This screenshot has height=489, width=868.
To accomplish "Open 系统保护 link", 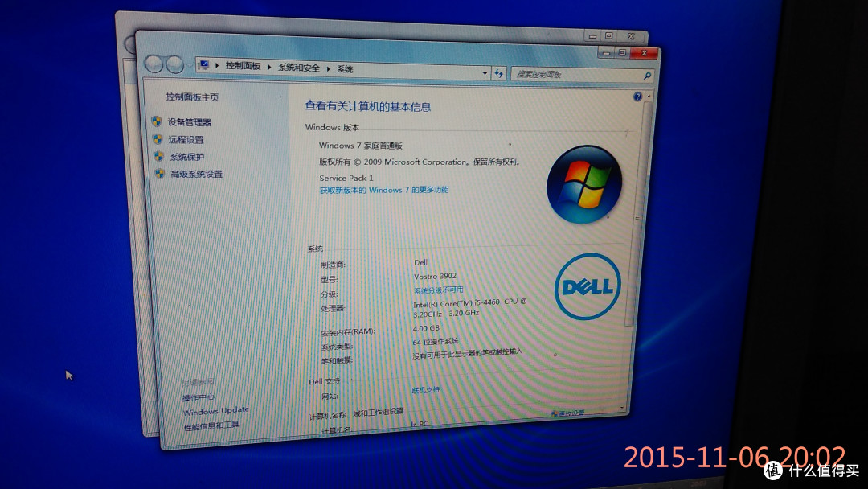I will coord(187,158).
